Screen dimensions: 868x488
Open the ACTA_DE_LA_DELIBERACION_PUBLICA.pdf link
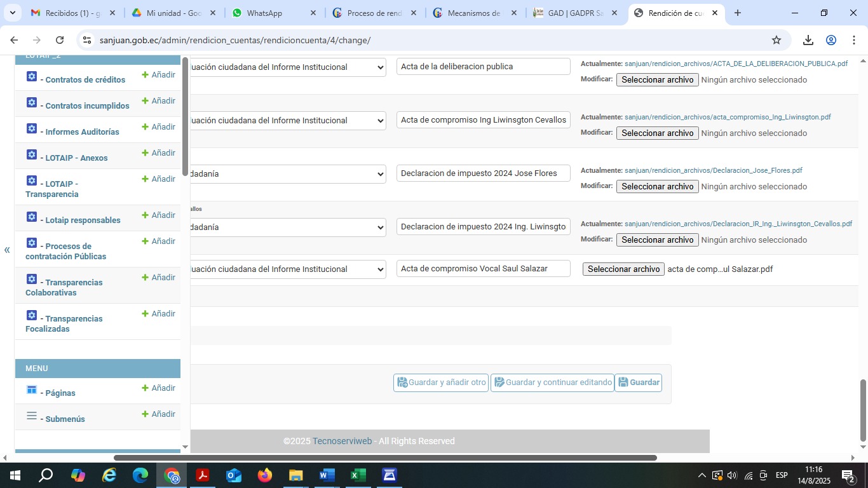pos(736,64)
